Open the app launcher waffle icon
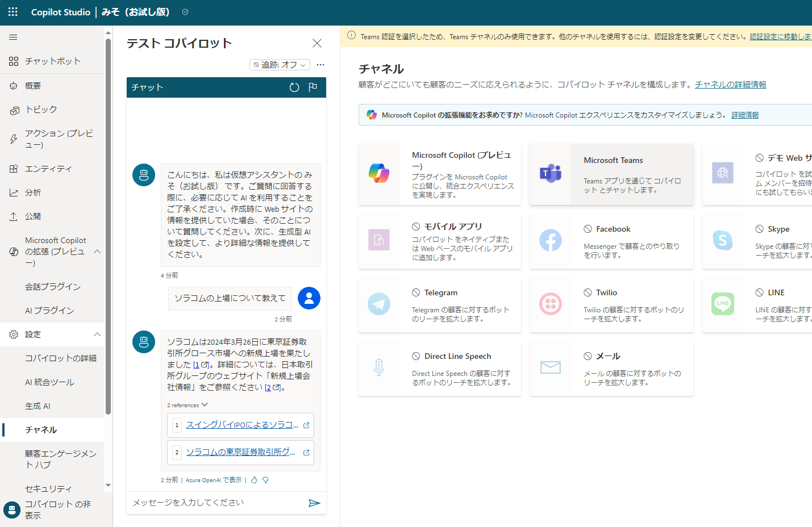The image size is (812, 527). tap(13, 12)
